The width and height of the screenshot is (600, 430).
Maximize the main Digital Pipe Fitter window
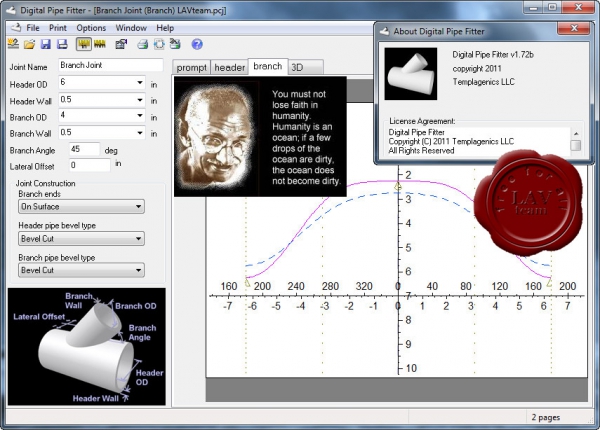553,8
